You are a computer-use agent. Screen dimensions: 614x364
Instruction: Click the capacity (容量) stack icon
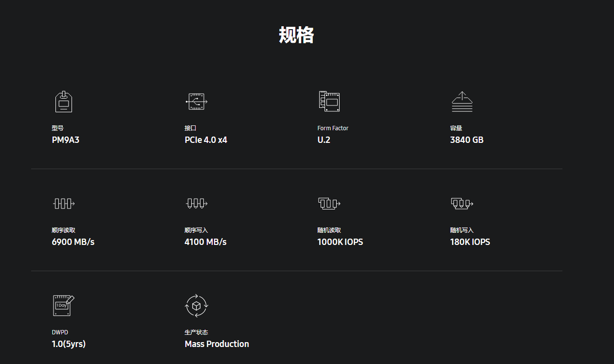click(x=462, y=102)
